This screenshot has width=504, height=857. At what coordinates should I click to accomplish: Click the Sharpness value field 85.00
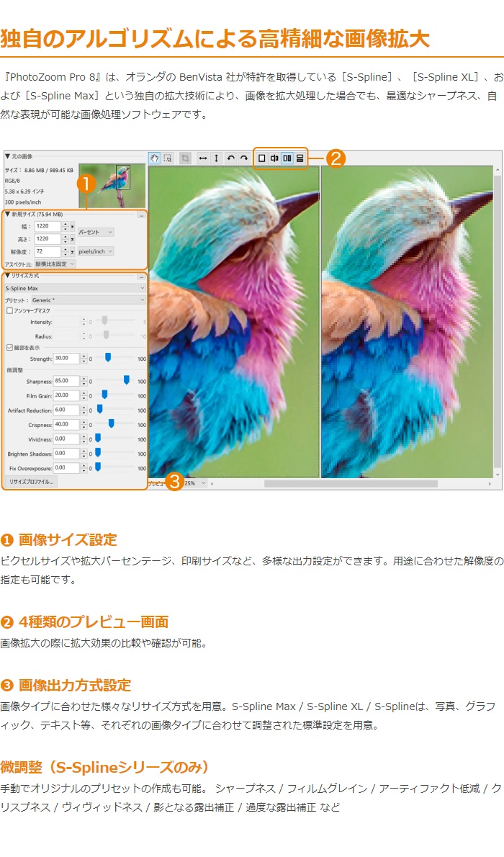coord(66,381)
